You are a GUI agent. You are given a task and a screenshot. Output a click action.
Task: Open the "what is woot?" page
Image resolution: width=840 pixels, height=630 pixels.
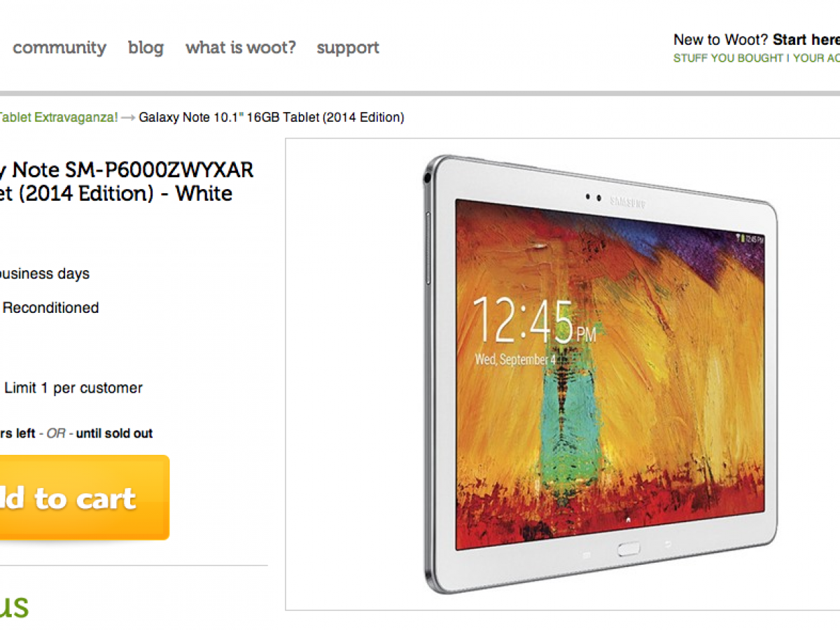pyautogui.click(x=241, y=48)
